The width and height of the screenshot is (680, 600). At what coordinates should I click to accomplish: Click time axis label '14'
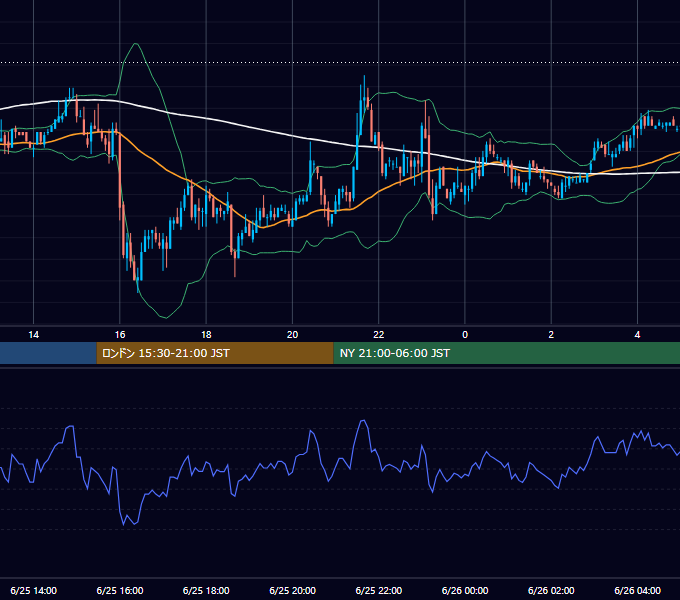coord(33,334)
